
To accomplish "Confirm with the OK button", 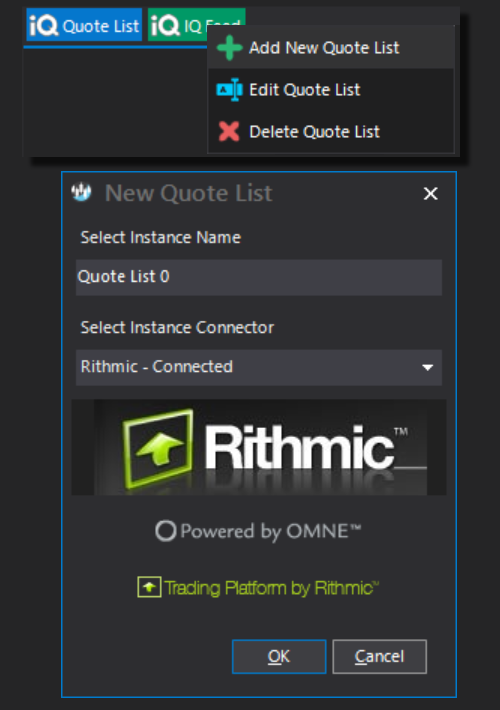I will 279,657.
